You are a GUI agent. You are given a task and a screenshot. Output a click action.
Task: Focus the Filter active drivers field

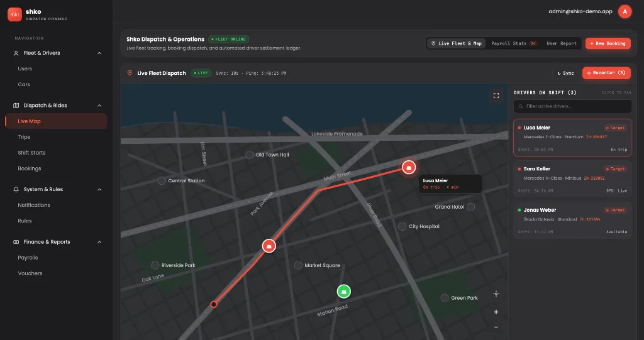click(572, 106)
